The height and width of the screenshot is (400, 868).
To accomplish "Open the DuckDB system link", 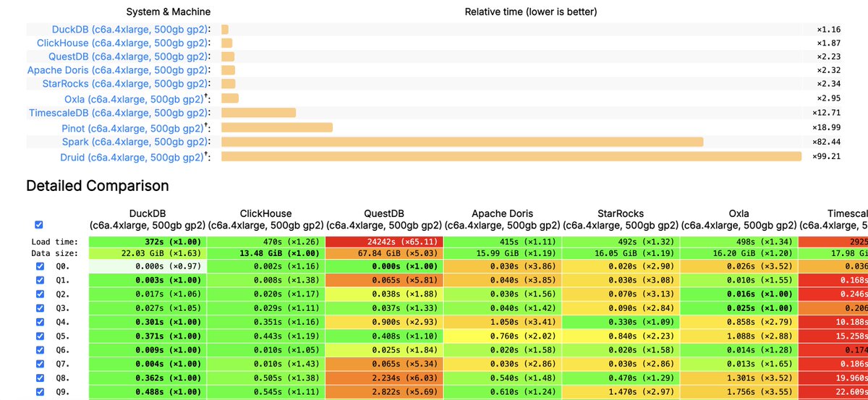I will click(129, 30).
